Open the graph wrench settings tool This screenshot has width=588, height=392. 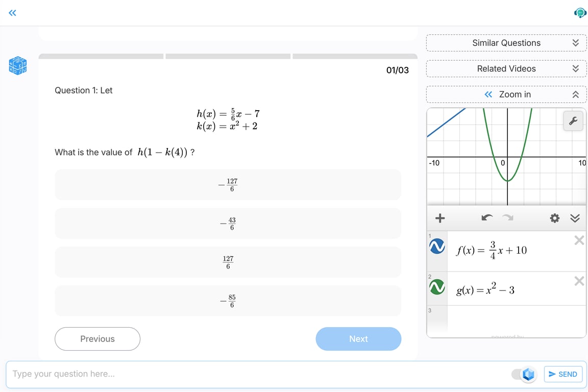573,121
